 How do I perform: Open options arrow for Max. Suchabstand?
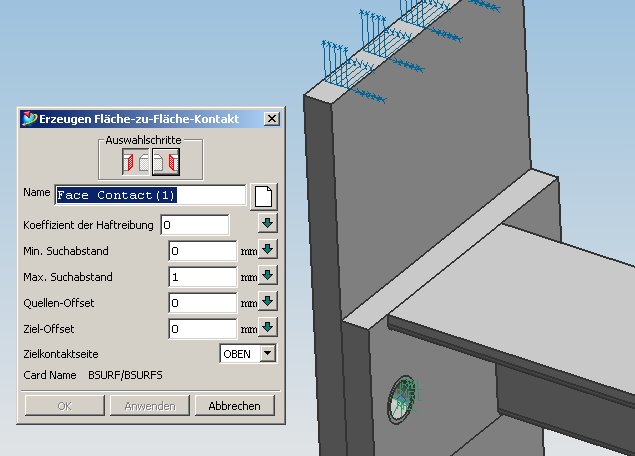(x=268, y=275)
